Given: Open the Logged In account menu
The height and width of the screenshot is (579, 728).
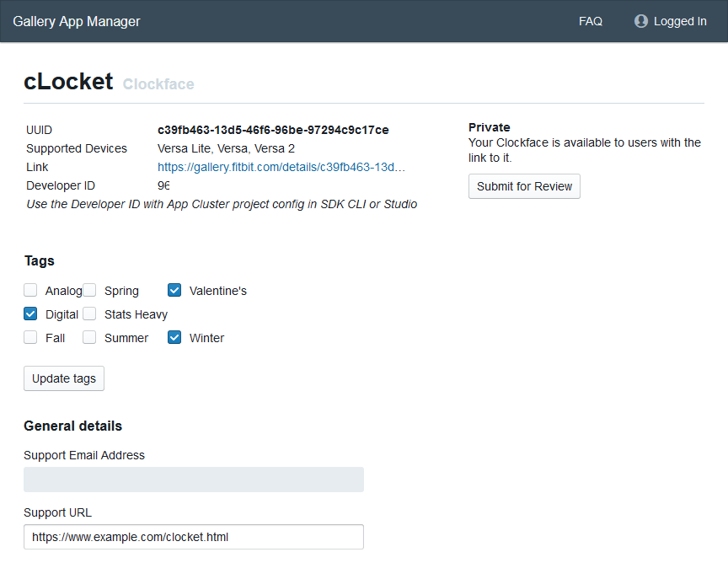Looking at the screenshot, I should pos(671,21).
